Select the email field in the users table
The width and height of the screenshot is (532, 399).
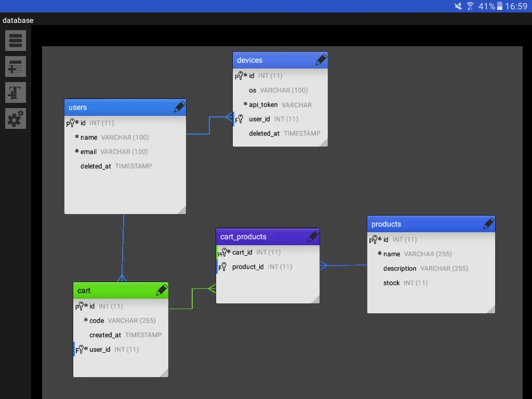(86, 152)
